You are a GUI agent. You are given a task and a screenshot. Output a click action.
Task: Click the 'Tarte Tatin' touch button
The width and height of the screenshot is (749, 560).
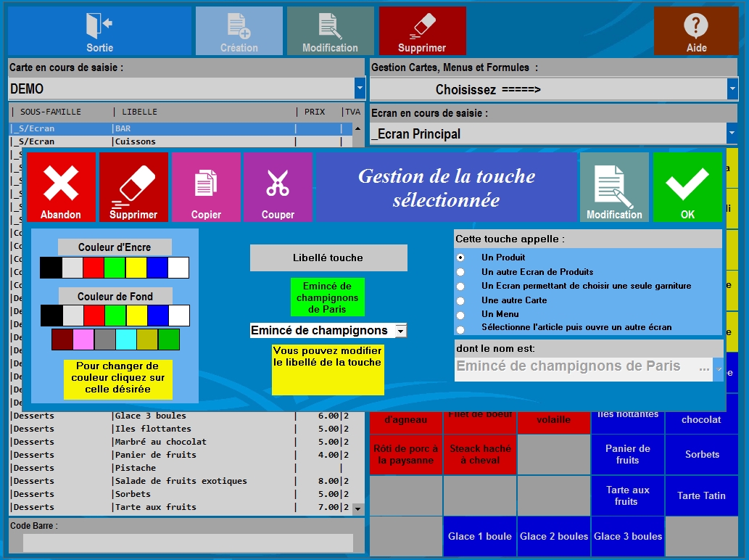click(x=701, y=496)
